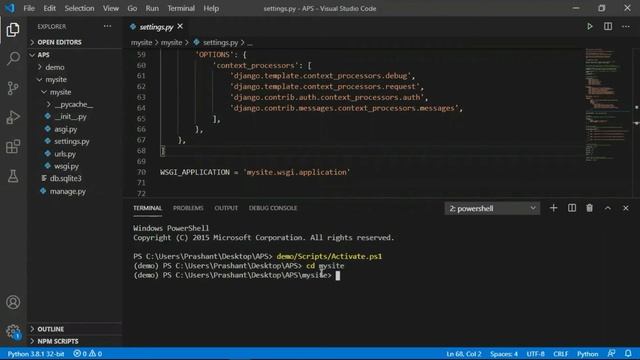Open settings.py in the explorer tree
This screenshot has width=640, height=360.
[x=71, y=141]
